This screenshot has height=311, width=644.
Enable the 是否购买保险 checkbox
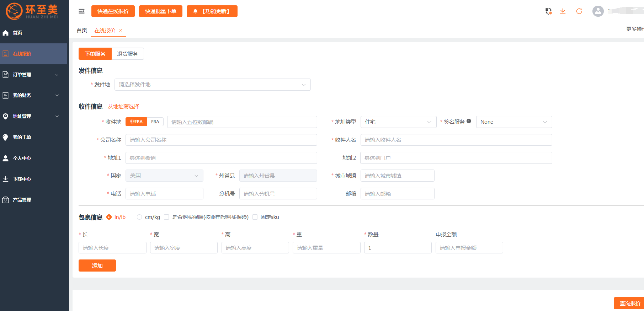click(166, 217)
